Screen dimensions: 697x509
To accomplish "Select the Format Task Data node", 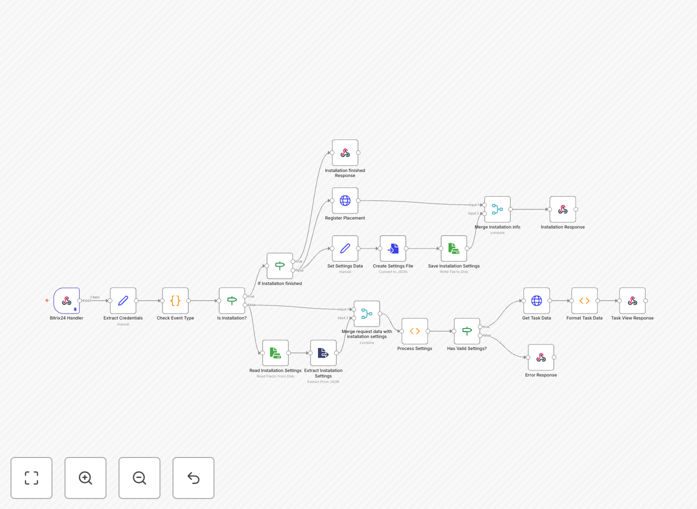I will [585, 301].
